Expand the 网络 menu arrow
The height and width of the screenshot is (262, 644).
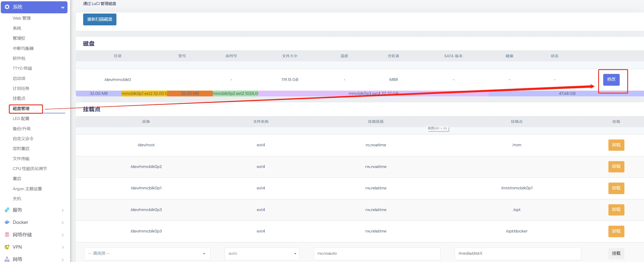pos(63,260)
